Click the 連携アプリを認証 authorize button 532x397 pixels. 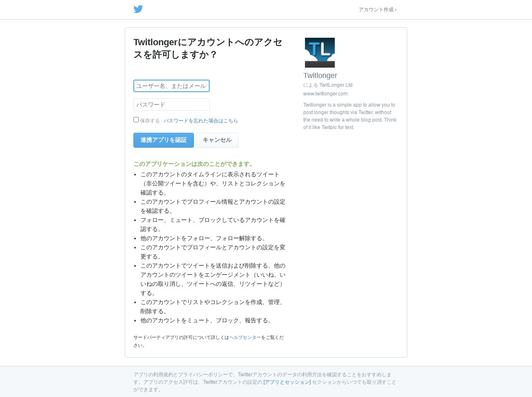(x=164, y=140)
